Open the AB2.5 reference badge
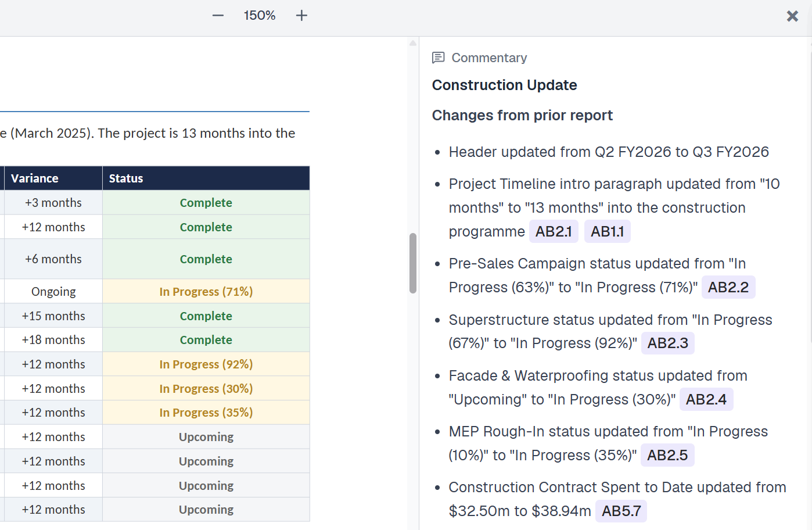The image size is (812, 530). [667, 455]
